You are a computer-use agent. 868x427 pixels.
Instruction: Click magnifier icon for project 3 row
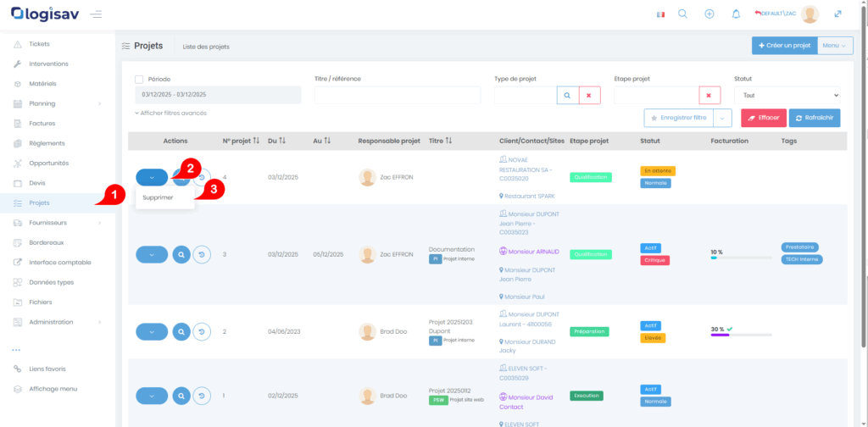point(181,254)
